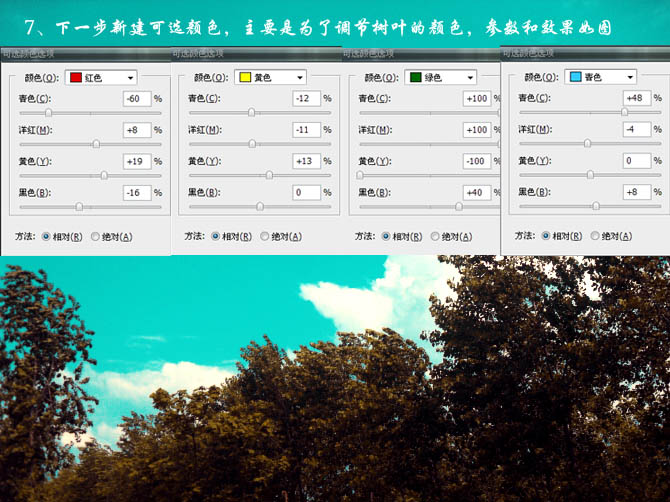Focus the 青色 field showing +48
This screenshot has width=670, height=502.
pos(634,99)
